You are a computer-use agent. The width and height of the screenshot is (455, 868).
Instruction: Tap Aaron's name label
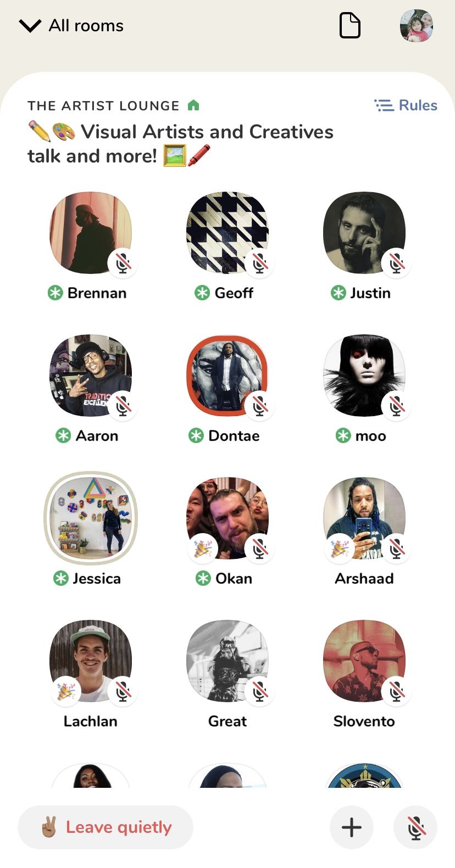(x=97, y=436)
